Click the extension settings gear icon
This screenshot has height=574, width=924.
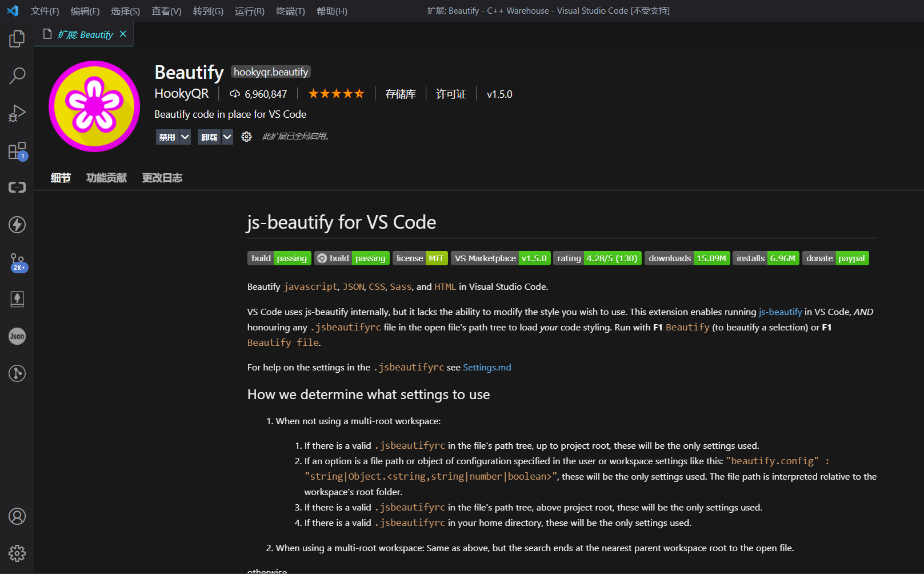click(246, 137)
